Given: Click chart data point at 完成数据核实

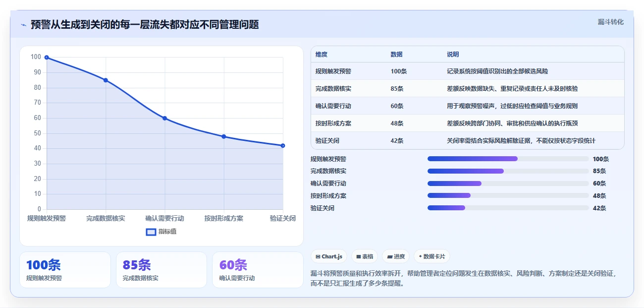Looking at the screenshot, I should pos(106,80).
